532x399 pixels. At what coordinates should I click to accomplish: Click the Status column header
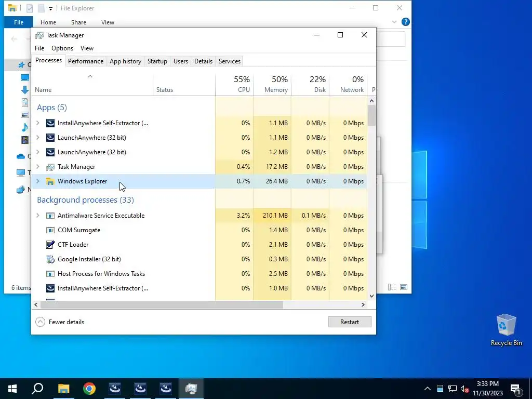click(184, 85)
